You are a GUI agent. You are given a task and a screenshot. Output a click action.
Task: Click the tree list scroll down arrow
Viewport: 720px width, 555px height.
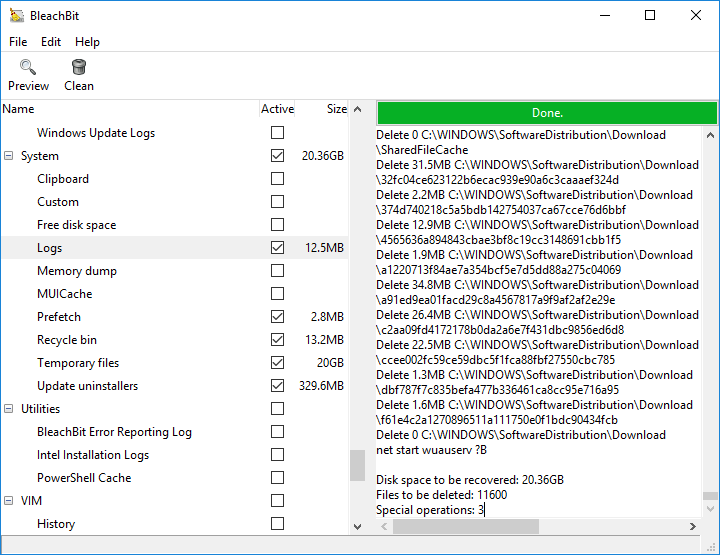coord(357,527)
